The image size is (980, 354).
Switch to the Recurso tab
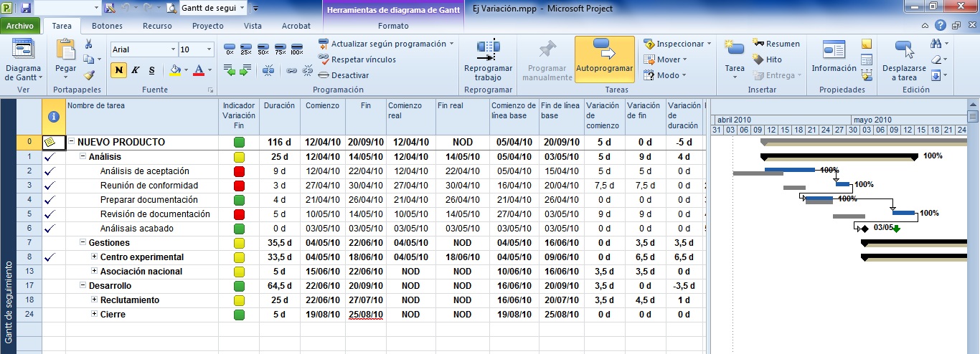point(157,26)
